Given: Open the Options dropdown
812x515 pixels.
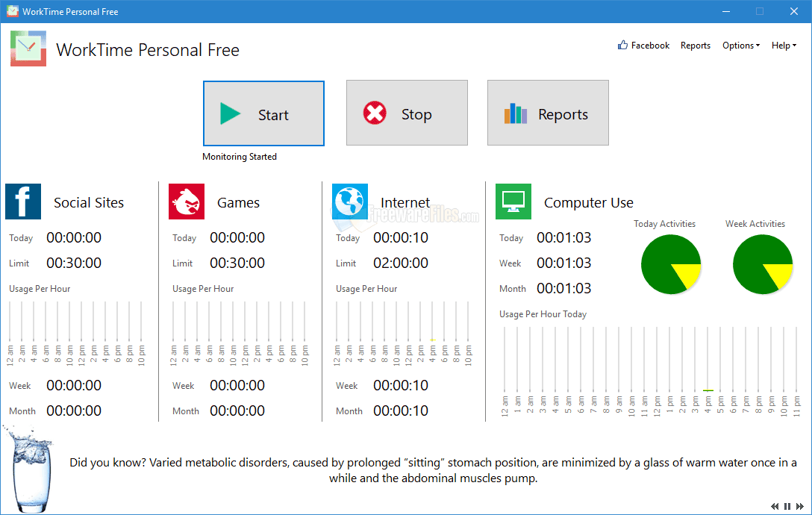Looking at the screenshot, I should point(740,46).
